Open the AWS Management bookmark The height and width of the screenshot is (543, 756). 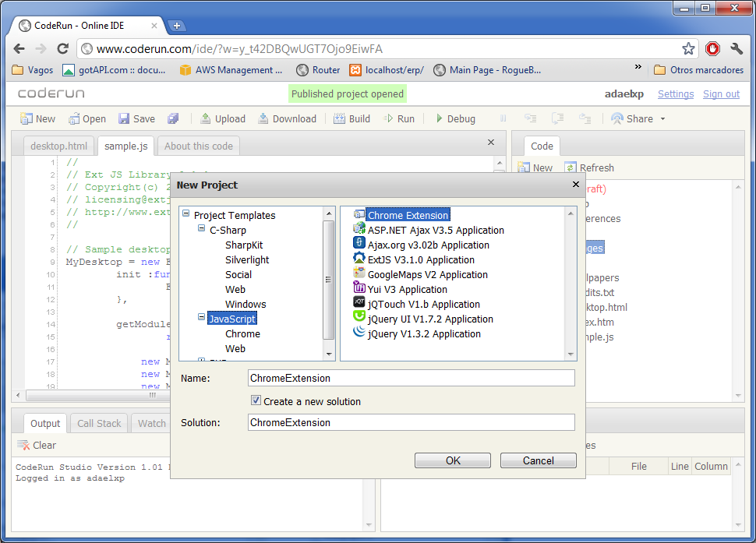(x=231, y=70)
